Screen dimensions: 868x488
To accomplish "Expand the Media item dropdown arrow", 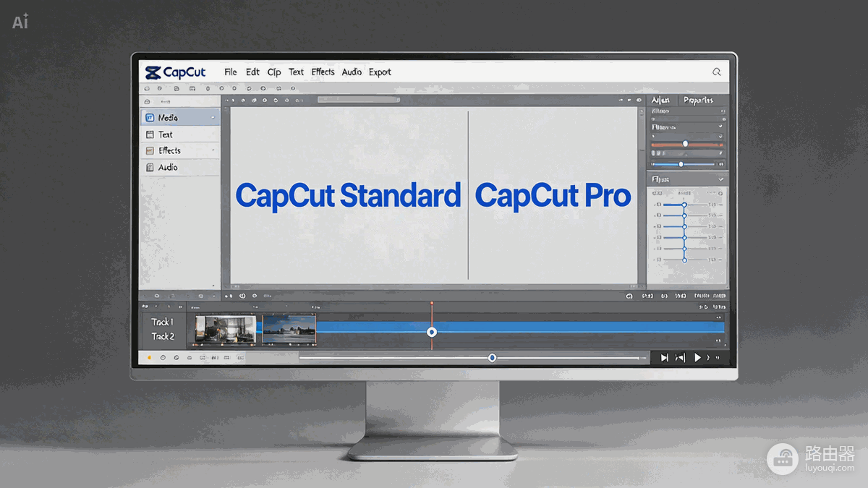I will click(x=213, y=117).
